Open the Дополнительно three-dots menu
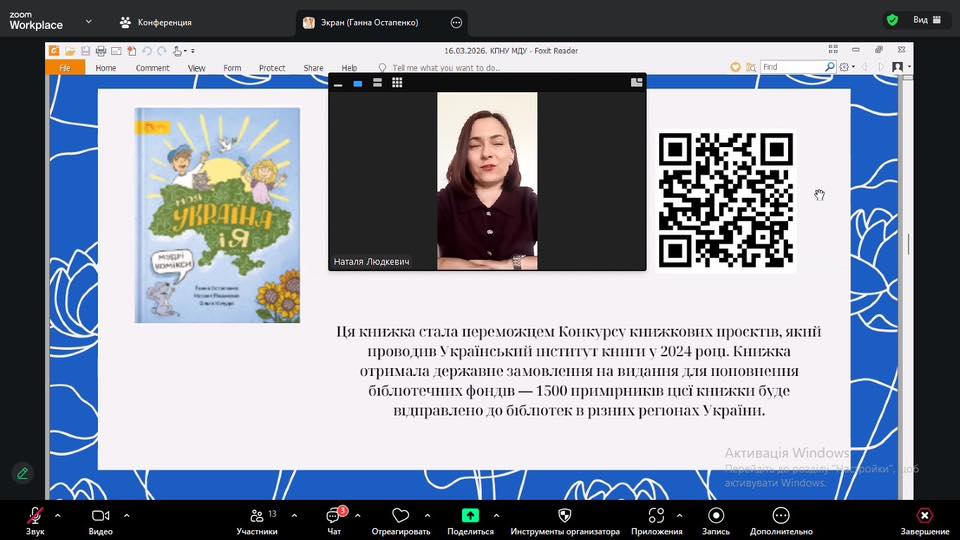960x540 pixels. click(x=780, y=518)
